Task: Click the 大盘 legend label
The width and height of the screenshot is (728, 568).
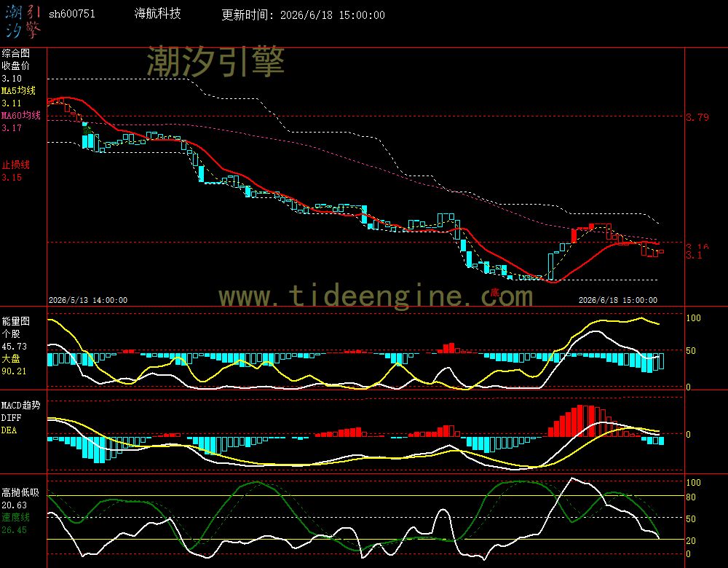Action: (11, 358)
